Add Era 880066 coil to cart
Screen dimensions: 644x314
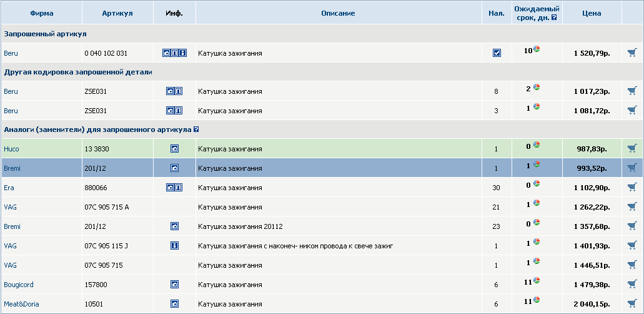coord(632,188)
